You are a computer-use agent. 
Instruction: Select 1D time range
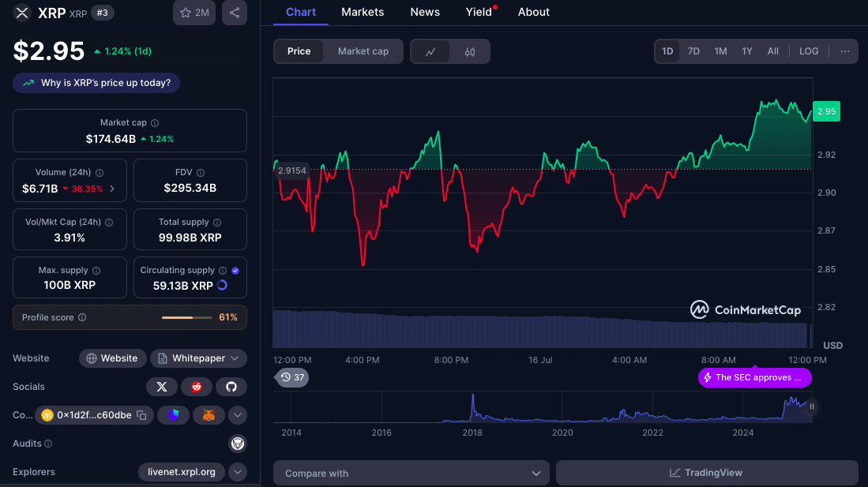tap(667, 51)
